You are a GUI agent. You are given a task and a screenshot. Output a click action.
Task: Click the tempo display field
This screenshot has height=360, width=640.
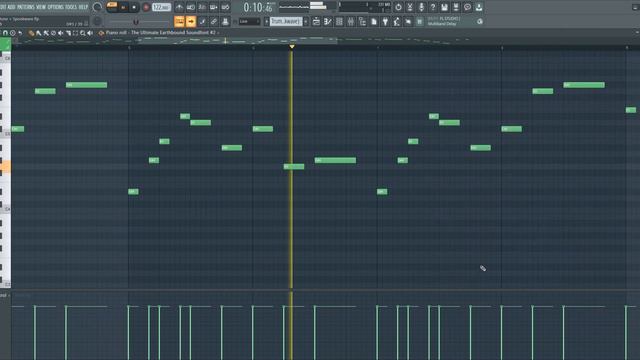pyautogui.click(x=161, y=7)
